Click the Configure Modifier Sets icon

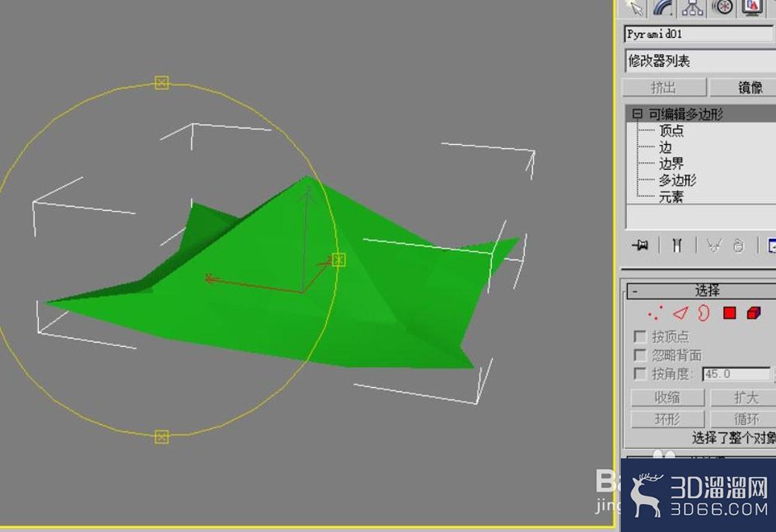tap(771, 245)
